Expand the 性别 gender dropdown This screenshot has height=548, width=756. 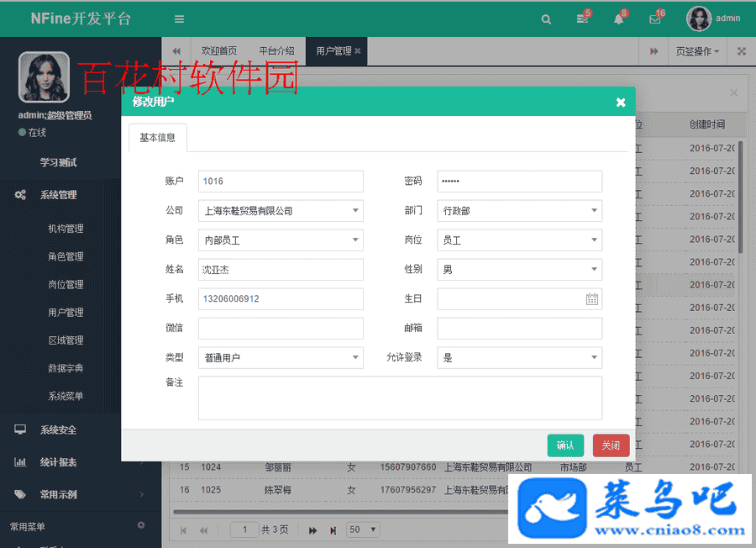coord(519,270)
